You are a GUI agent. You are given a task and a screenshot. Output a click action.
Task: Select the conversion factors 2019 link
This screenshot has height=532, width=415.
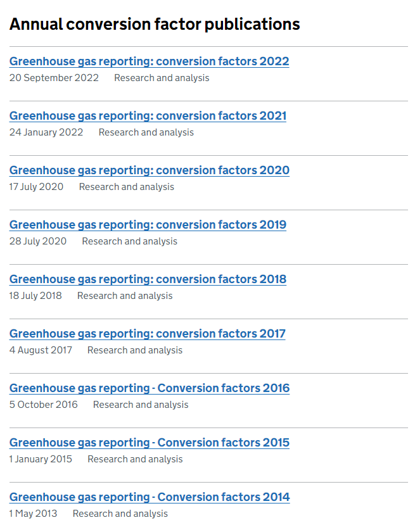[148, 225]
